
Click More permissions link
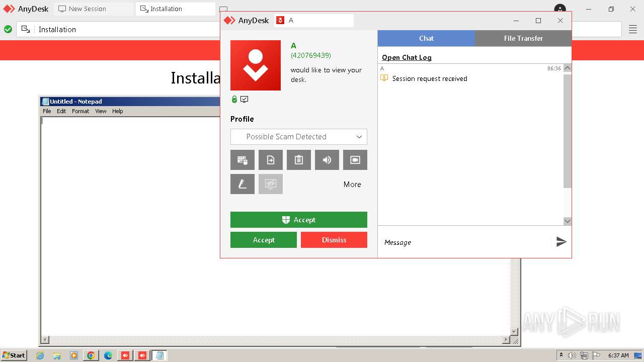352,185
